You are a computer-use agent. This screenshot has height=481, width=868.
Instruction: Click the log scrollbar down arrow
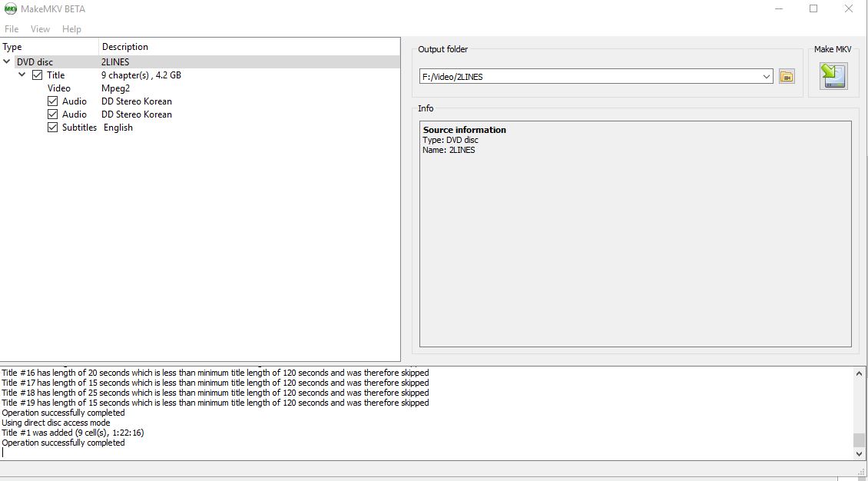coord(859,453)
